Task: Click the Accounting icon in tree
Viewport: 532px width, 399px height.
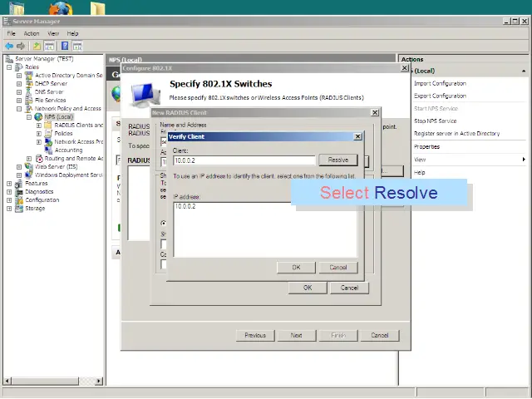Action: pyautogui.click(x=48, y=150)
